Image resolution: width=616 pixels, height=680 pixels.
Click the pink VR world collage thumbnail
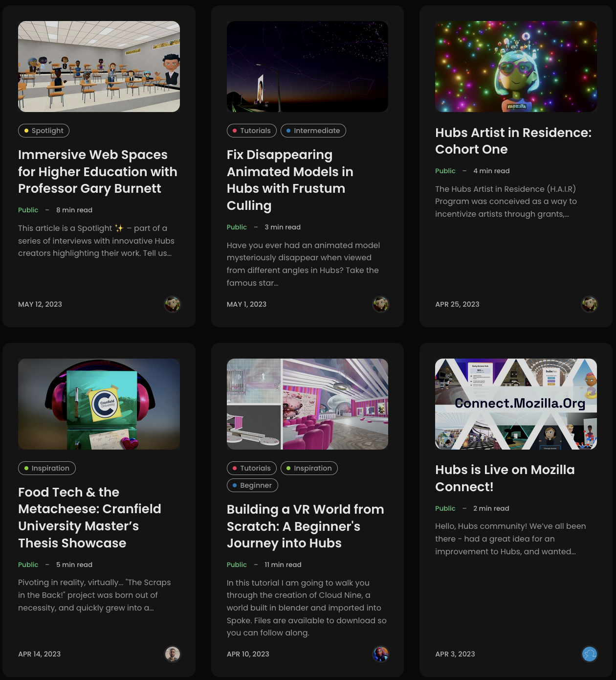(308, 404)
